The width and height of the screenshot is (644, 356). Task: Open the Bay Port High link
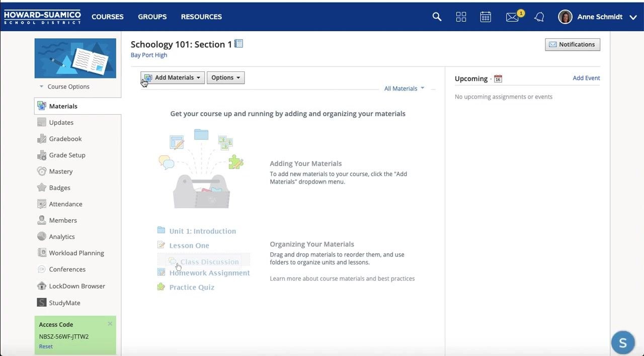click(149, 55)
